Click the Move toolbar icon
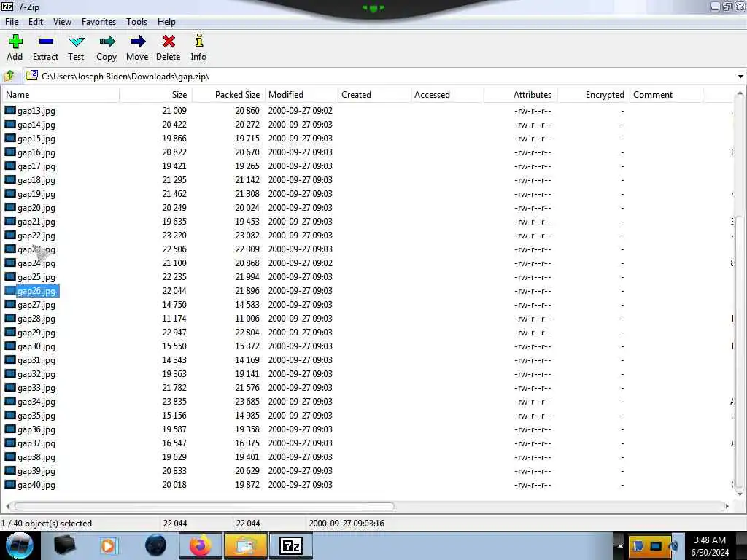 tap(137, 42)
